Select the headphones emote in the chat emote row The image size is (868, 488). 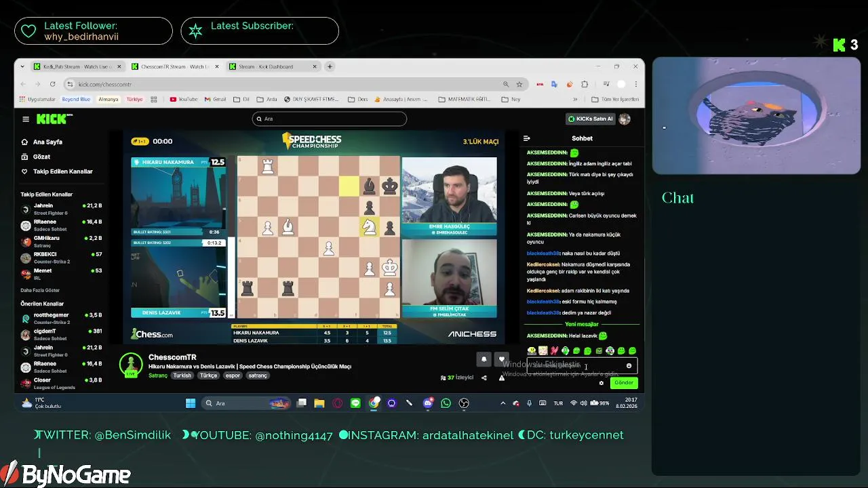coord(610,351)
